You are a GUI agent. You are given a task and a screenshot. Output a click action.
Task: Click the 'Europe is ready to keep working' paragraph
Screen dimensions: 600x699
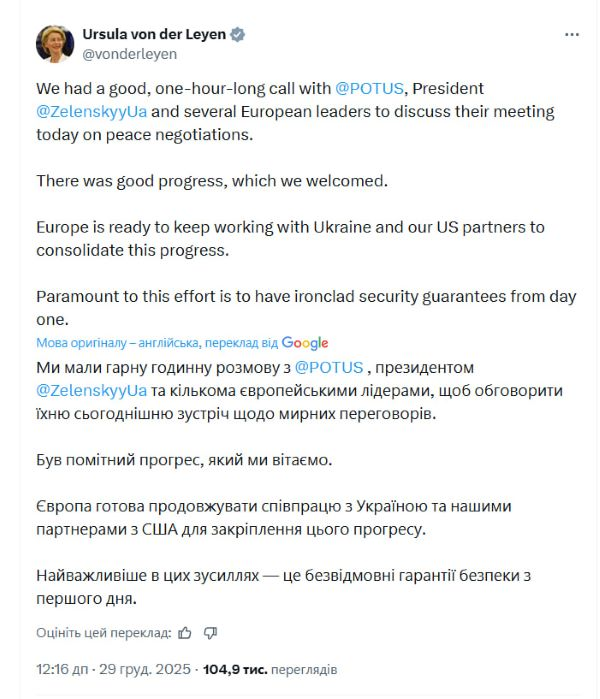coord(290,237)
